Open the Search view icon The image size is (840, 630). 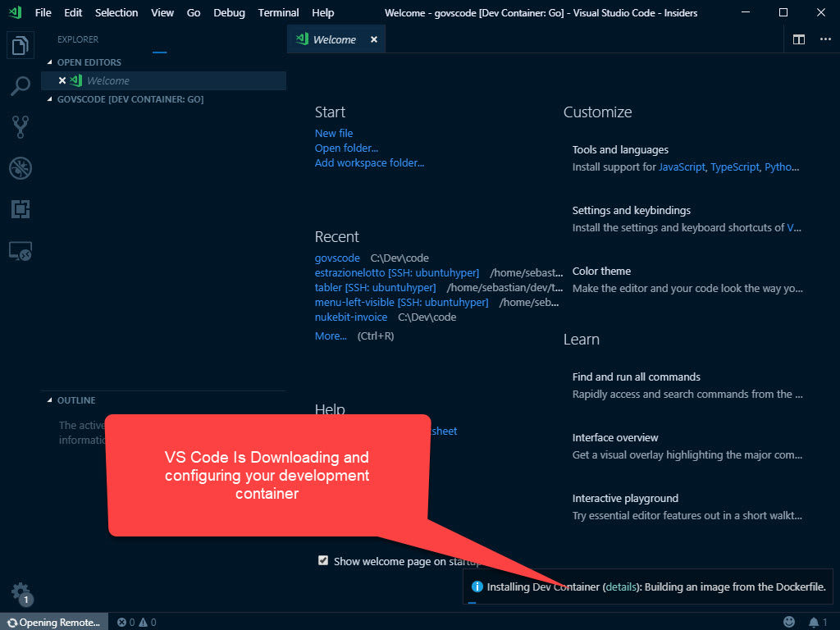click(x=20, y=85)
